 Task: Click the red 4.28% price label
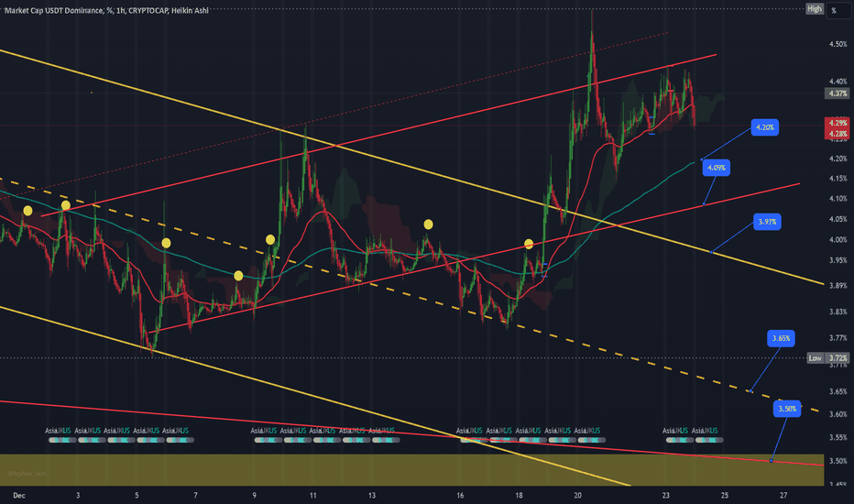(838, 134)
